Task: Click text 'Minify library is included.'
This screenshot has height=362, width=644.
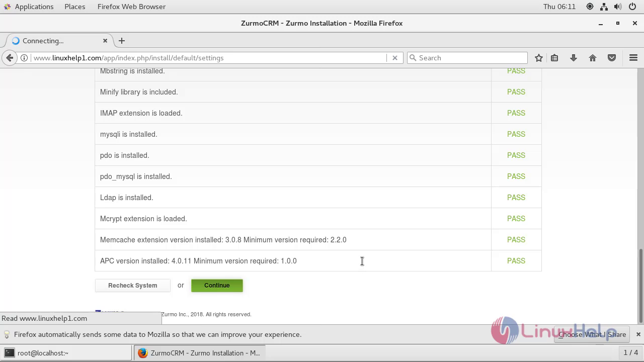Action: [139, 92]
